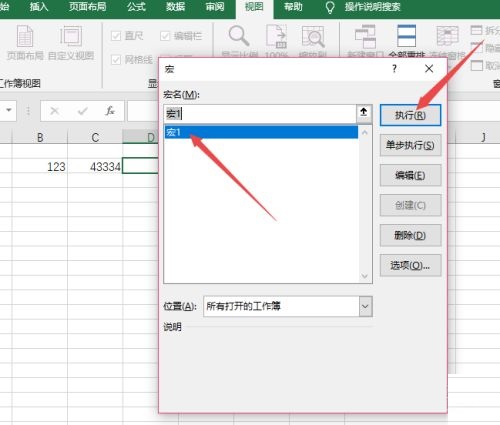Click the 单步执行(S) step-into button
The image size is (500, 425).
[x=410, y=145]
